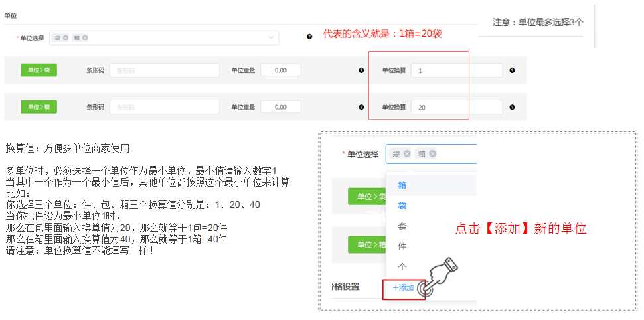This screenshot has width=644, height=320.
Task: Click the help icon beside the top 单位选择 field
Action: pos(309,37)
